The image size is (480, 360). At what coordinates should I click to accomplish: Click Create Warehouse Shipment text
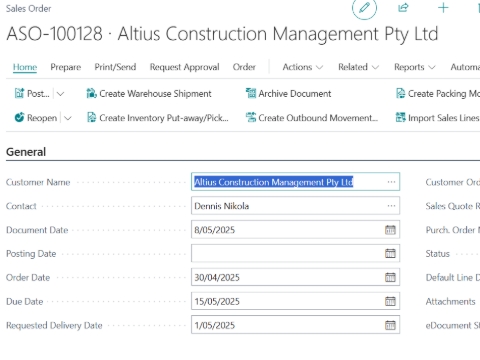coord(155,94)
